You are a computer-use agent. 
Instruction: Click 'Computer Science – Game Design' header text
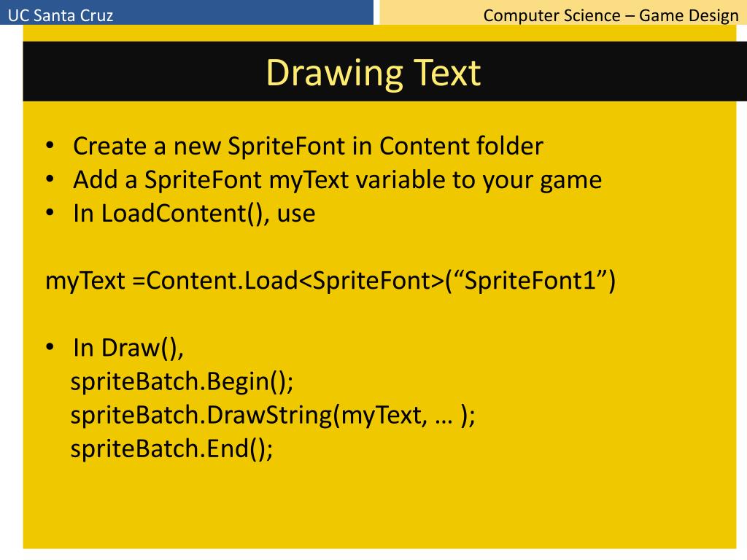[x=611, y=15]
